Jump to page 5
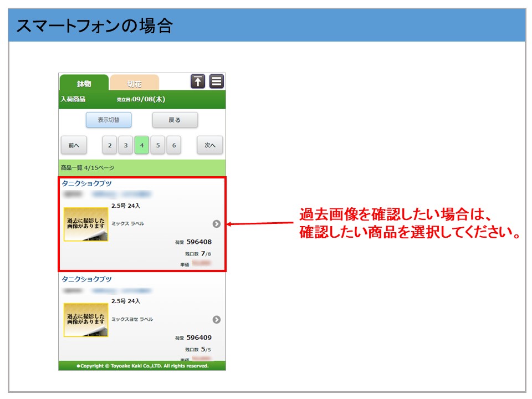 point(158,145)
